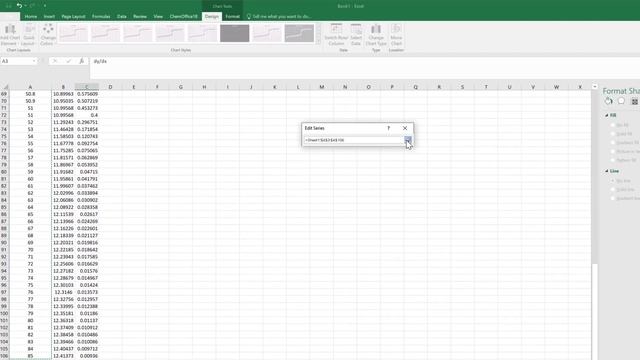
Task: Select the No line radio option
Action: pos(613,180)
